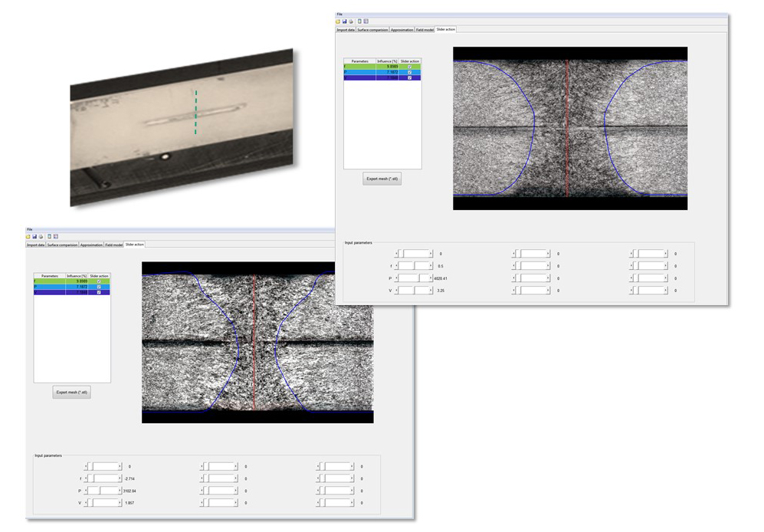The width and height of the screenshot is (764, 532).
Task: Click the weld seam photo with green dashed line
Action: pos(182,127)
